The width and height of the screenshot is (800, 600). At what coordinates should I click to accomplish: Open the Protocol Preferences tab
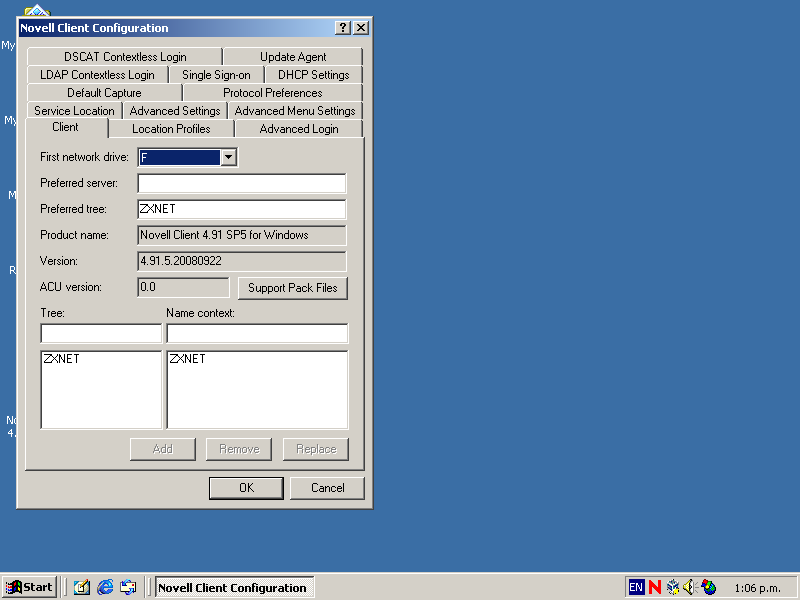pos(273,93)
